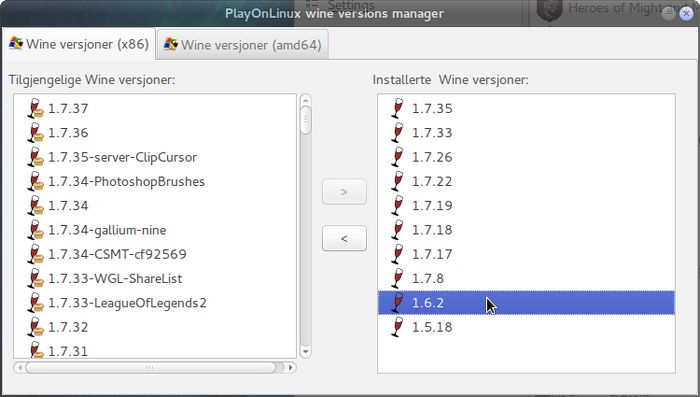Click the remove arrow button (<)
The image size is (700, 397).
click(344, 238)
